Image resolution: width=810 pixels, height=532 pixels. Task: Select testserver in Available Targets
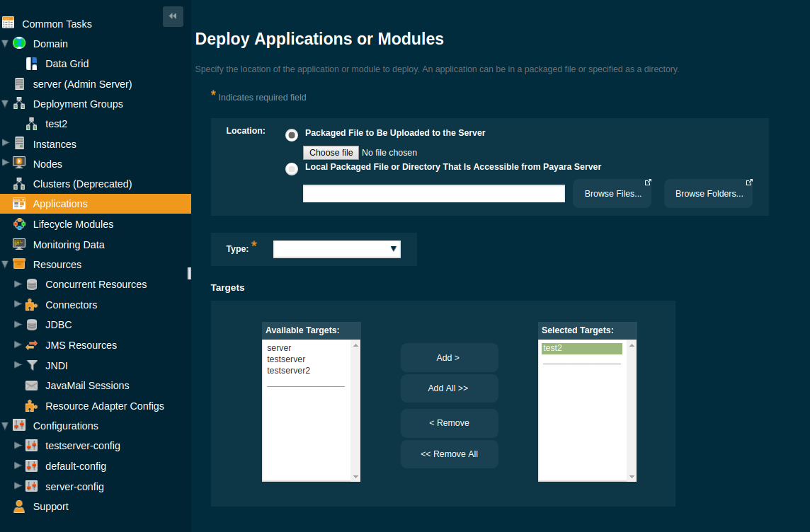pyautogui.click(x=285, y=359)
